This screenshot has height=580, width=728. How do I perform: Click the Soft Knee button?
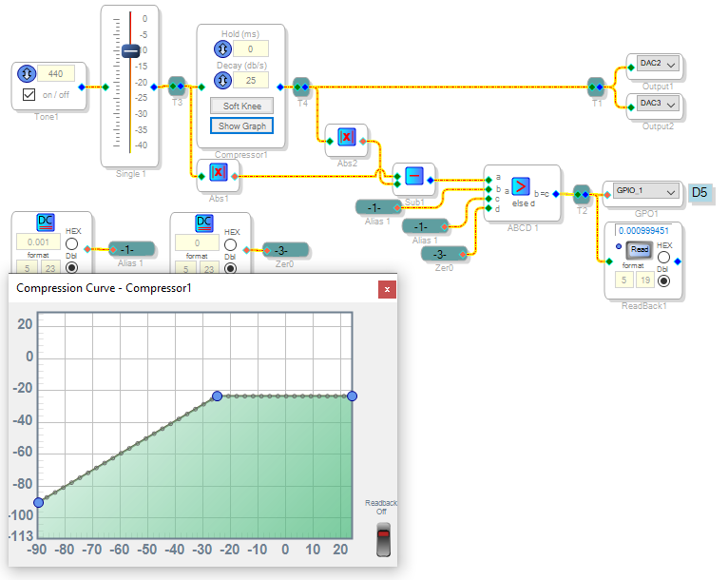(x=242, y=106)
